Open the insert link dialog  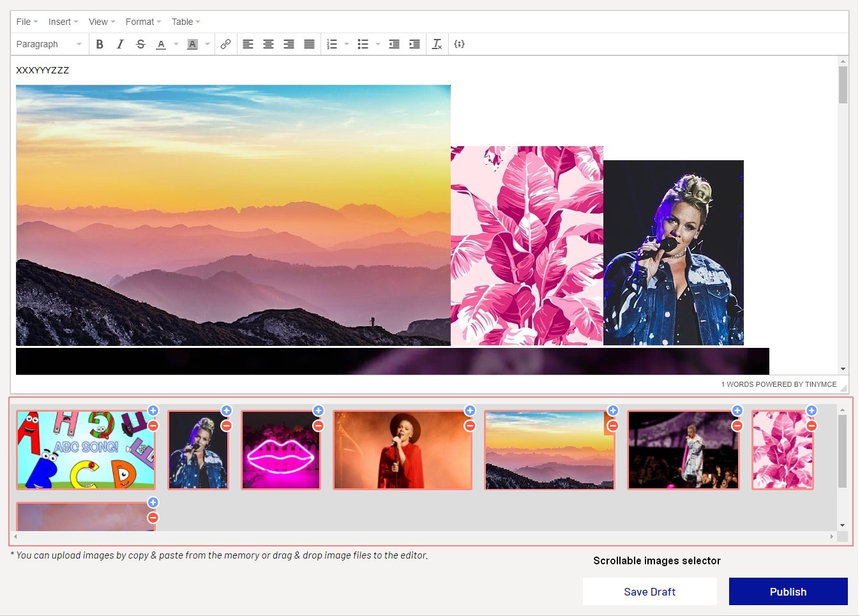225,44
